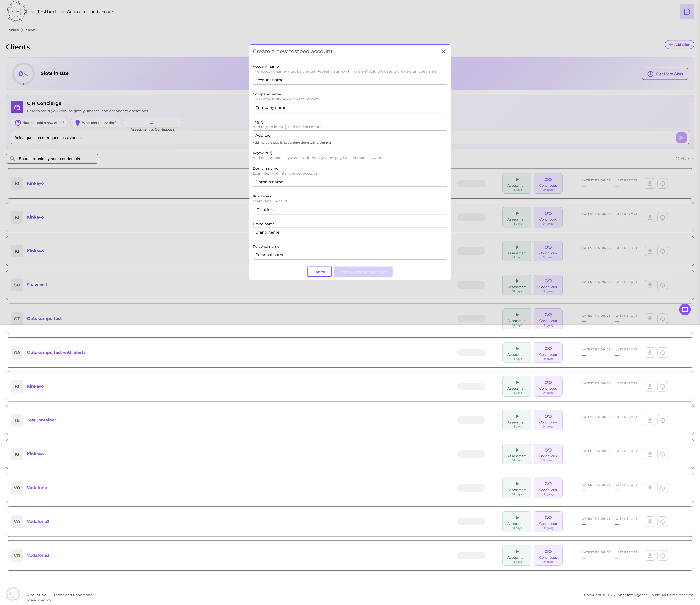Click inside the account name input field
700x605 pixels.
click(350, 80)
